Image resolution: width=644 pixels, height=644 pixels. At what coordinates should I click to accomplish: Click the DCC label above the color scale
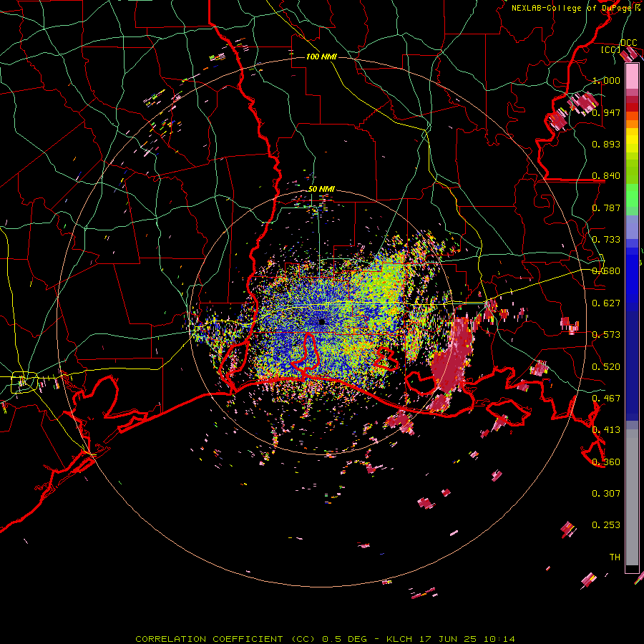[628, 43]
